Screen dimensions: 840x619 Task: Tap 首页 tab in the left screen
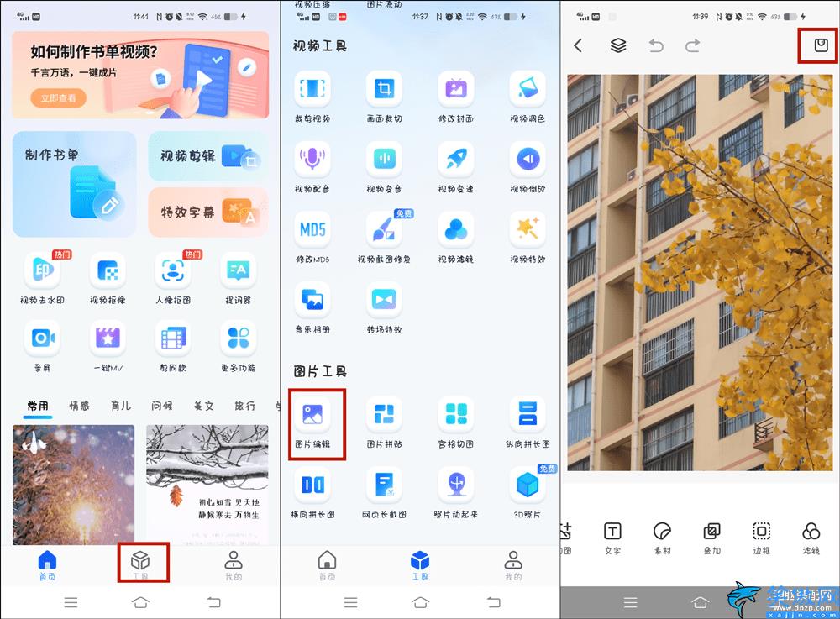[x=47, y=565]
